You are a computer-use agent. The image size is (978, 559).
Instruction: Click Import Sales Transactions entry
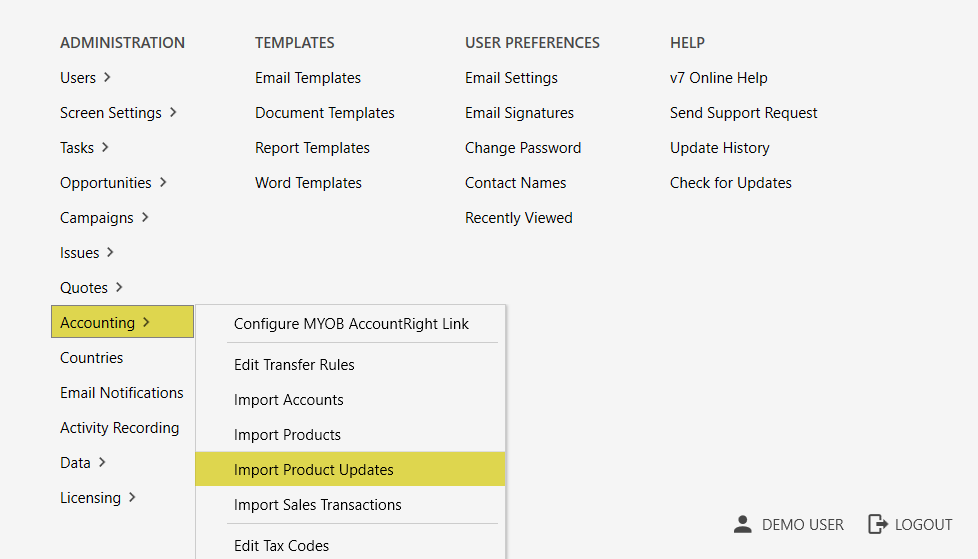pyautogui.click(x=318, y=505)
